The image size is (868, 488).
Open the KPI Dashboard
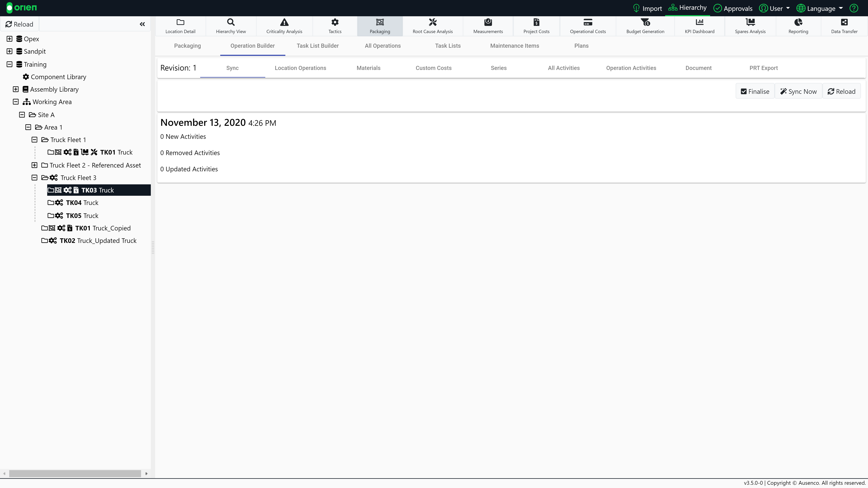pyautogui.click(x=700, y=26)
